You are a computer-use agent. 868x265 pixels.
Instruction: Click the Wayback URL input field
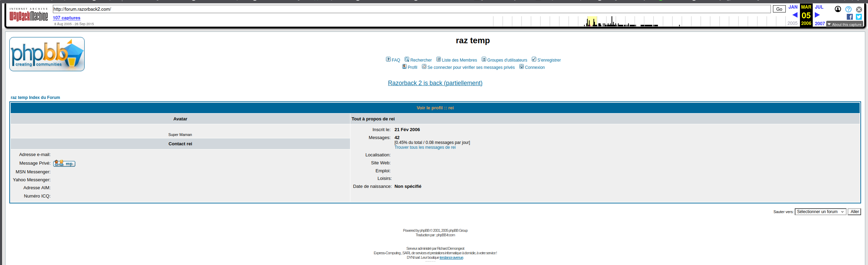click(411, 9)
